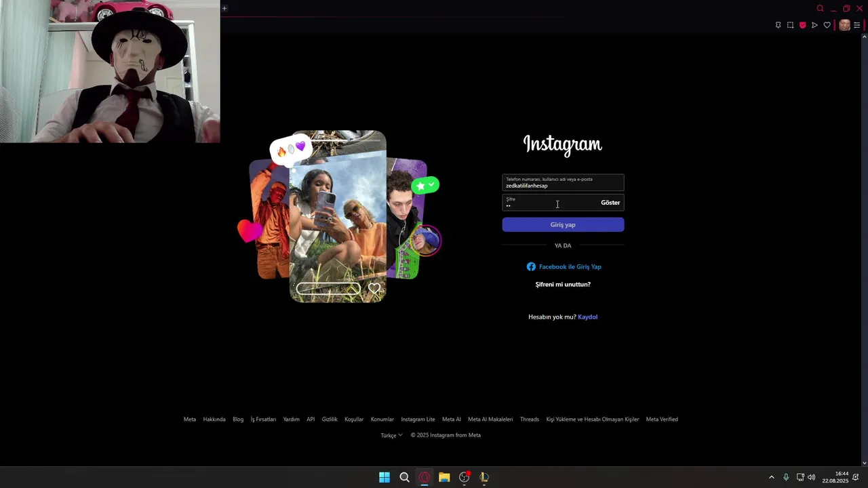868x488 pixels.
Task: Open the Türkçe language dropdown
Action: (391, 435)
